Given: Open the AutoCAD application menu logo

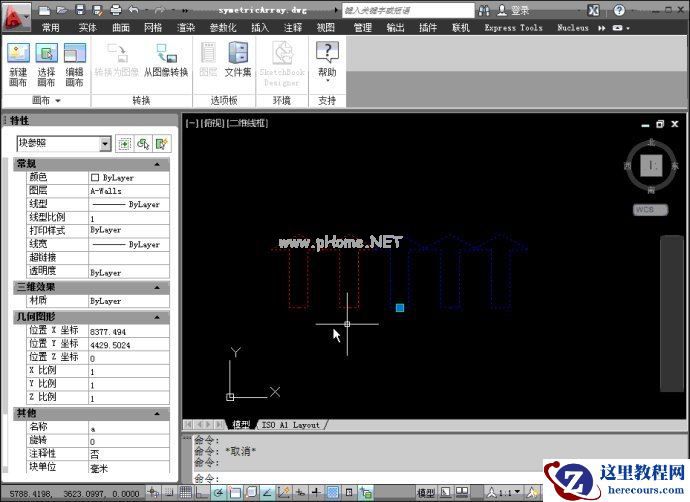Looking at the screenshot, I should [16, 17].
